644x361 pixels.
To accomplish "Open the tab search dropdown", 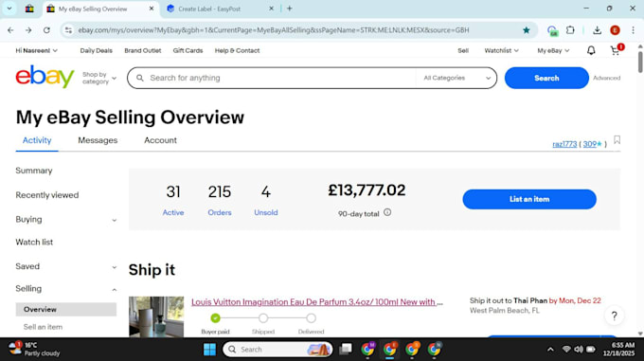I will tap(9, 9).
